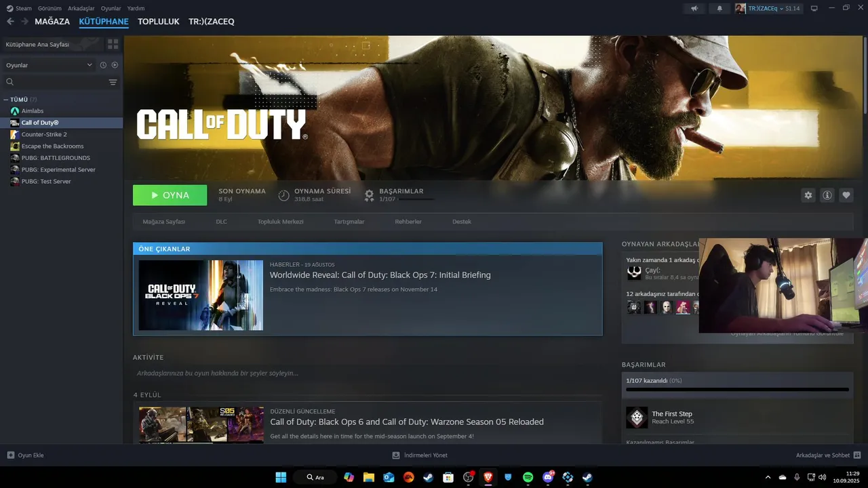Open Destek link
The height and width of the screenshot is (488, 868).
[x=462, y=222]
